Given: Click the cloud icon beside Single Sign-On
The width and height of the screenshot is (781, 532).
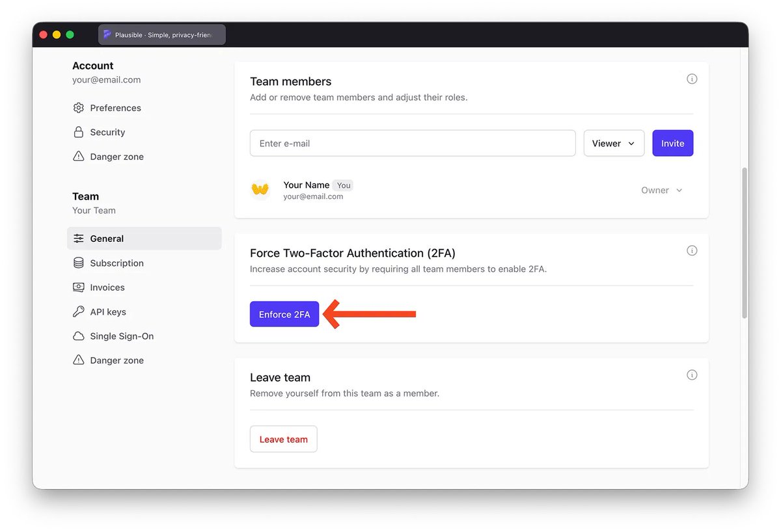Looking at the screenshot, I should click(79, 336).
